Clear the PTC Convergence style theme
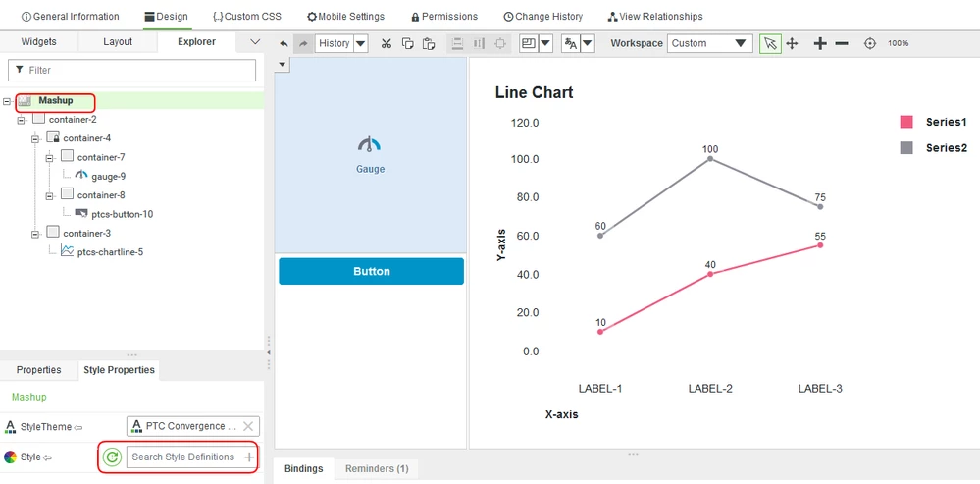The height and width of the screenshot is (484, 980). 247,426
